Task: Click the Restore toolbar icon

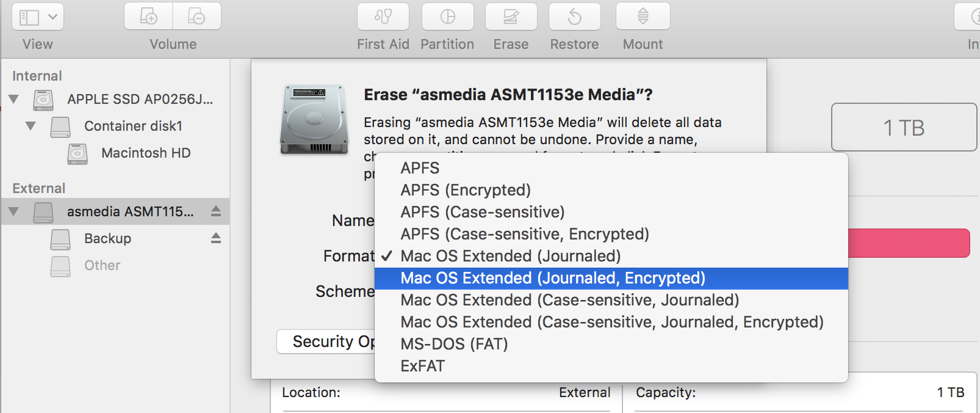Action: click(x=575, y=16)
